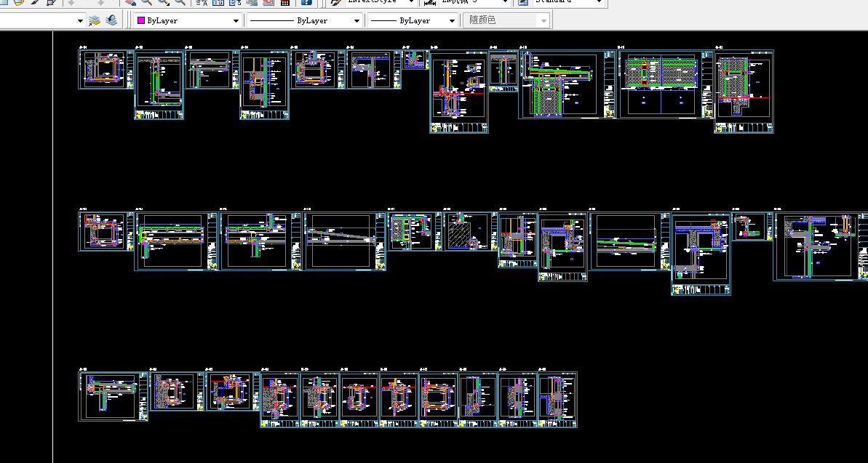868x463 pixels.
Task: Select the first detail sheet in the bottom row
Action: pos(113,396)
